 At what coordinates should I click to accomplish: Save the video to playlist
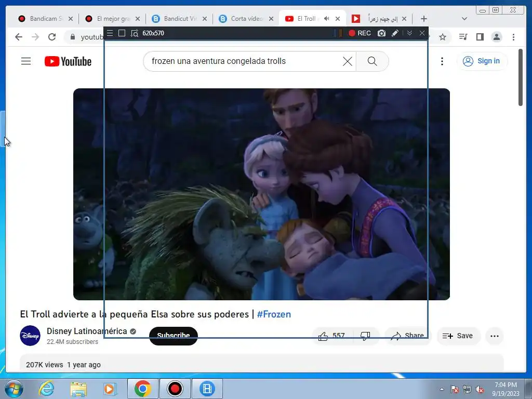[x=458, y=336]
